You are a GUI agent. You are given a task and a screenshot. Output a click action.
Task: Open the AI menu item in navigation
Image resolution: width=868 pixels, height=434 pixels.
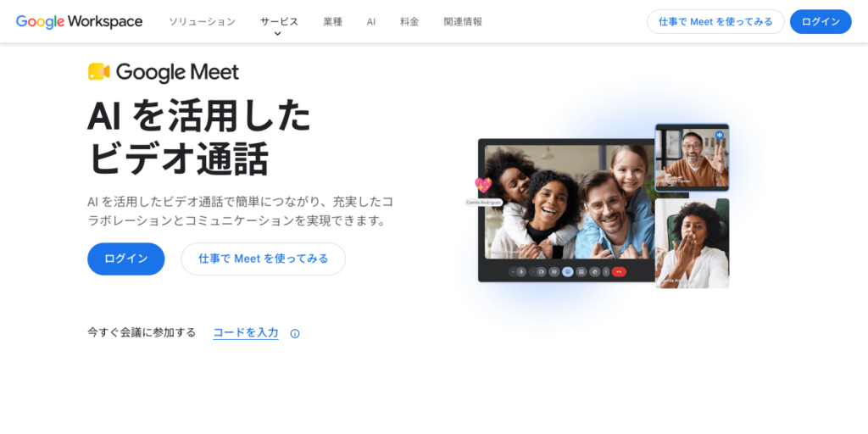tap(371, 21)
